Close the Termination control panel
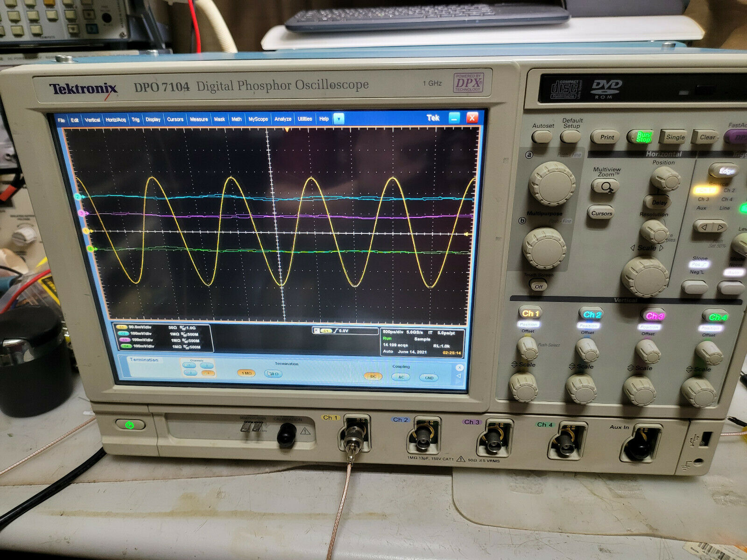 [x=459, y=368]
